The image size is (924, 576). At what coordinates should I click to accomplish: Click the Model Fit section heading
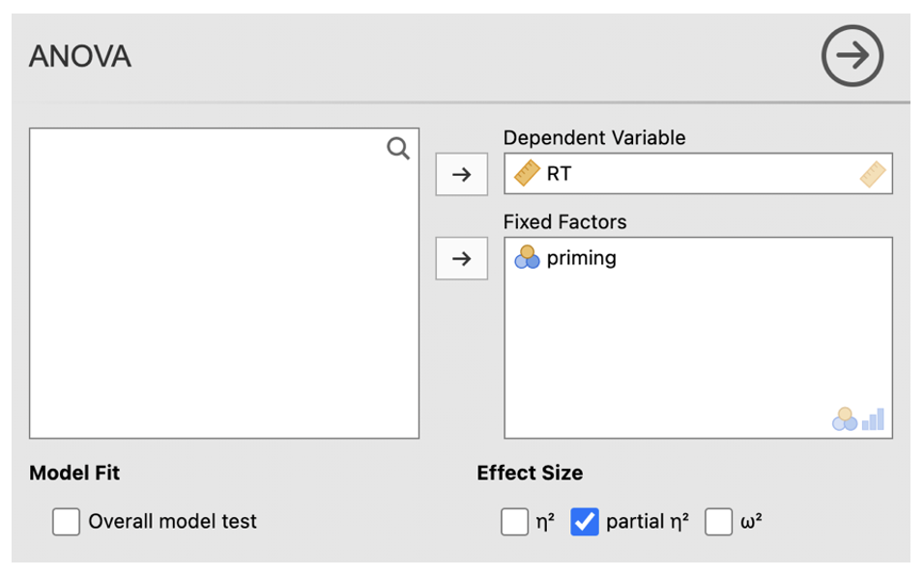[74, 474]
